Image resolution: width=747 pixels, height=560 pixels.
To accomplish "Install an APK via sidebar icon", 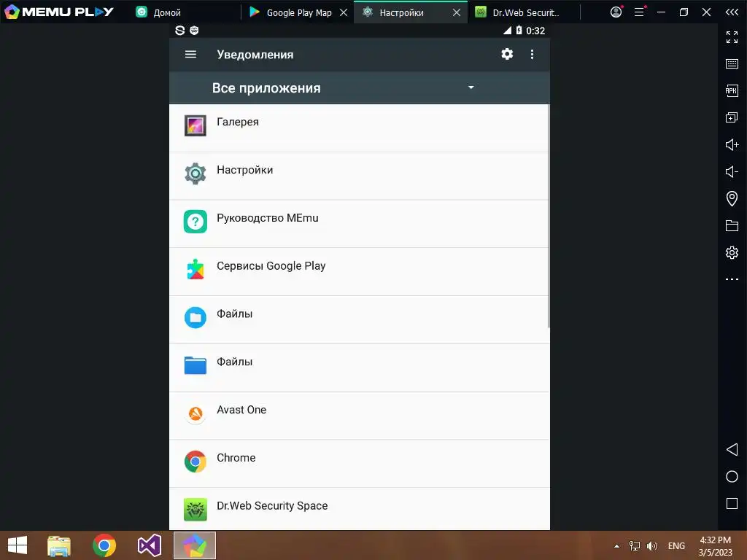I will coord(732,90).
